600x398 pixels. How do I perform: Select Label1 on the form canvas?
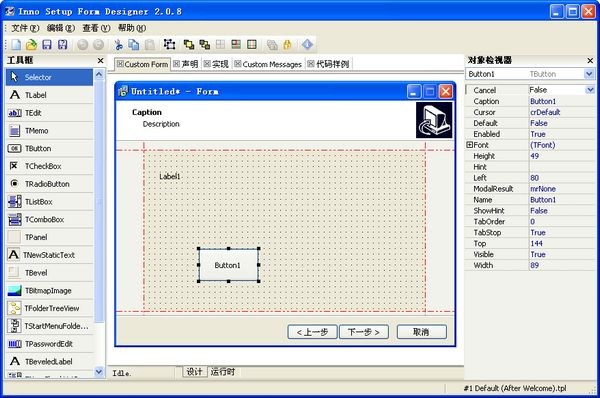(x=170, y=176)
